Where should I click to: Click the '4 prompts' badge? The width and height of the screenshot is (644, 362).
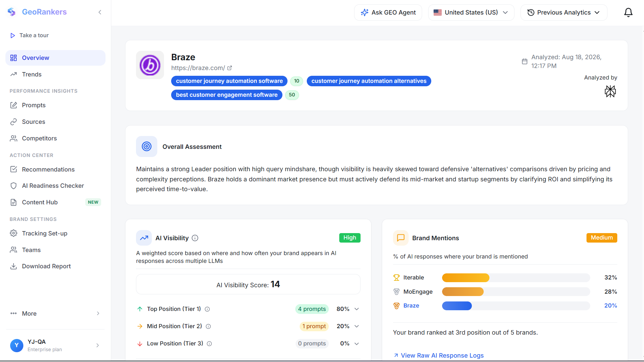pyautogui.click(x=312, y=309)
